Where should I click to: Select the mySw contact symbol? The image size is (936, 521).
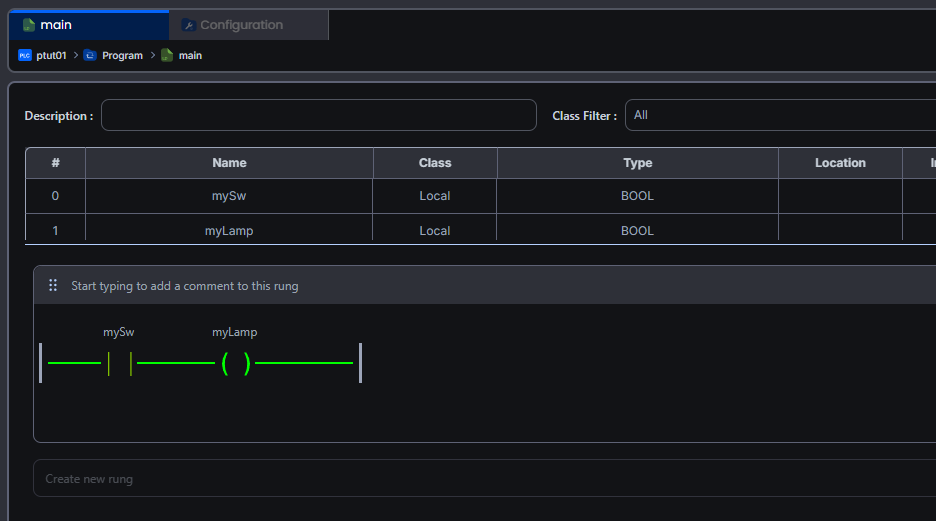point(119,363)
